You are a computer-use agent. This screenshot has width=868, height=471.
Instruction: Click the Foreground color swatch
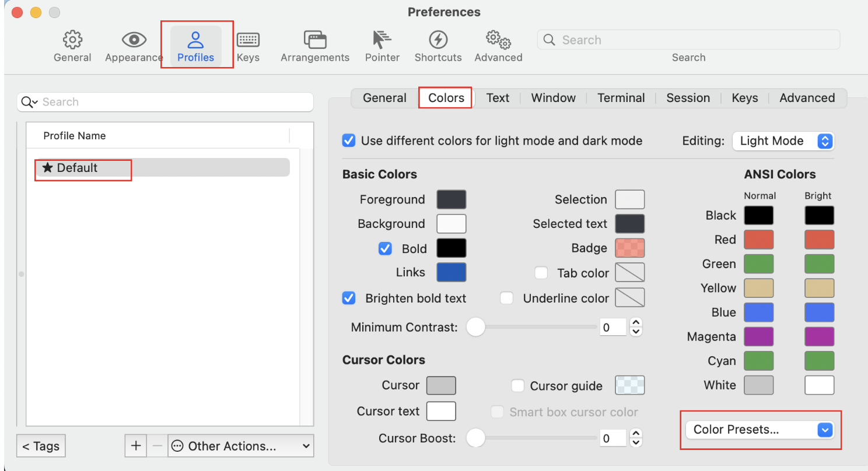pyautogui.click(x=452, y=199)
